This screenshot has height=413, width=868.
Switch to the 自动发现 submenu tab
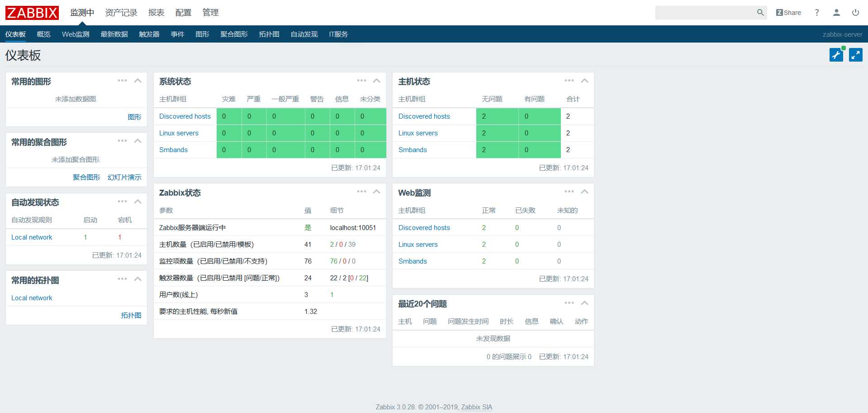304,34
